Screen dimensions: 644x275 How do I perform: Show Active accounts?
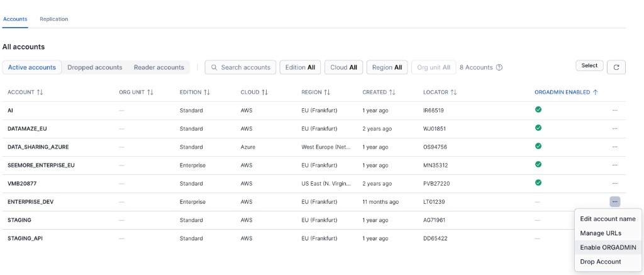click(x=32, y=67)
